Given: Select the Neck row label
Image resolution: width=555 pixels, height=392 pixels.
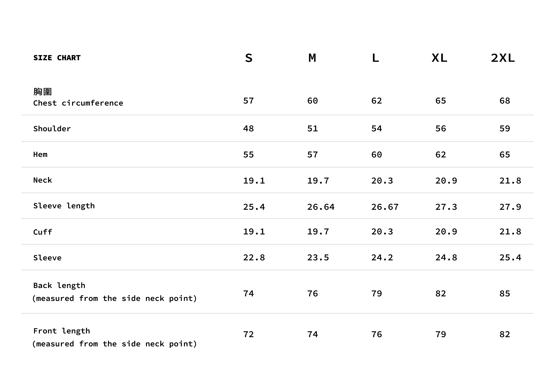Looking at the screenshot, I should (43, 180).
